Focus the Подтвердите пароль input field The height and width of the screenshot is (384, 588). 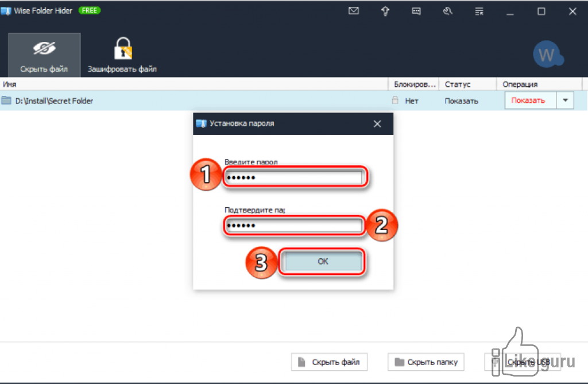(x=294, y=225)
